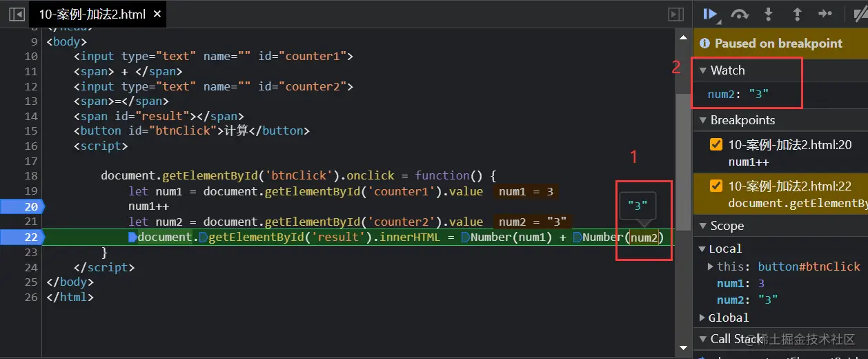Click the Paused on breakpoint info icon

pos(704,43)
